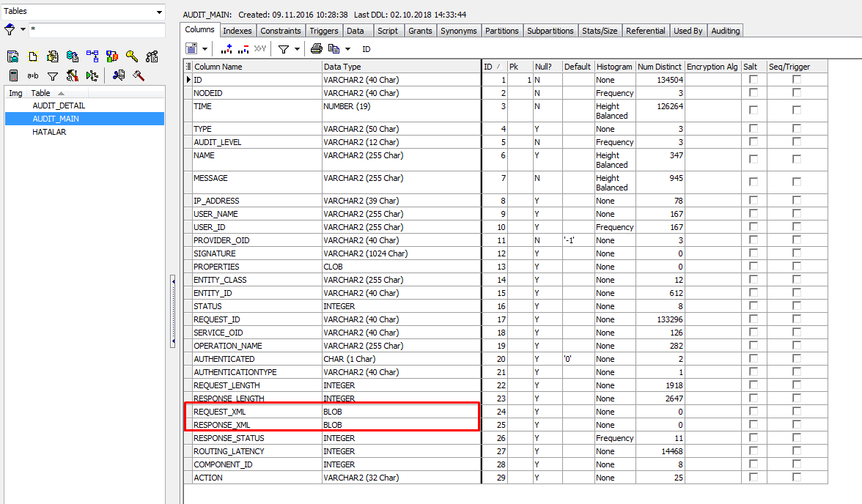Click the asterisk filter input field

(x=95, y=29)
